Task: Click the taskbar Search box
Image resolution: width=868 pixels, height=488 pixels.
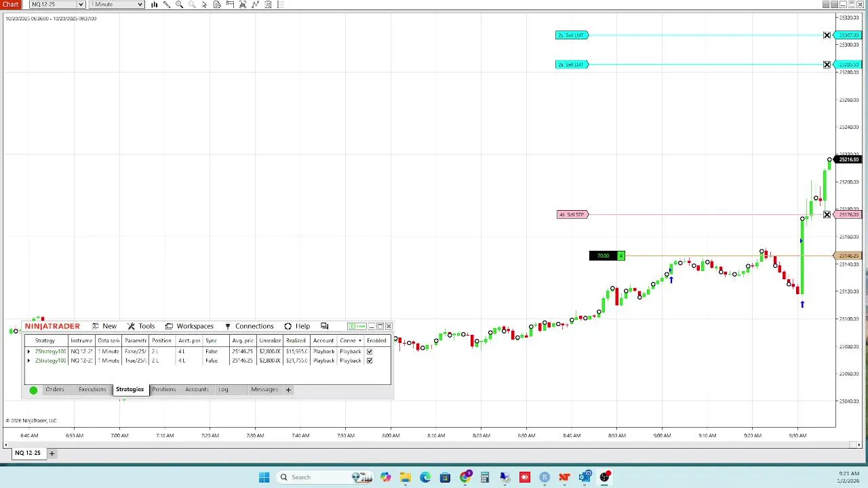Action: pyautogui.click(x=324, y=477)
